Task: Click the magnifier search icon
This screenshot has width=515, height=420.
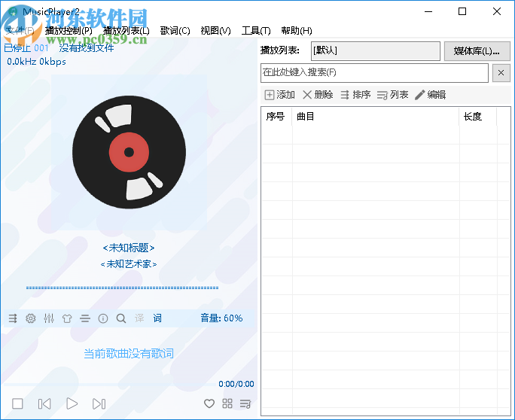Action: pos(121,318)
